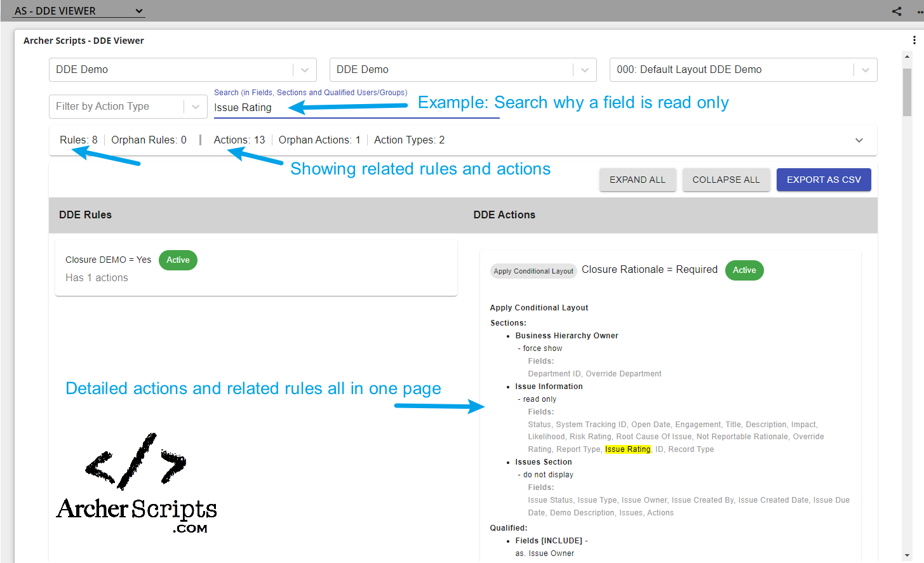
Task: Click the Active badge on Closure Rationale action
Action: click(744, 270)
